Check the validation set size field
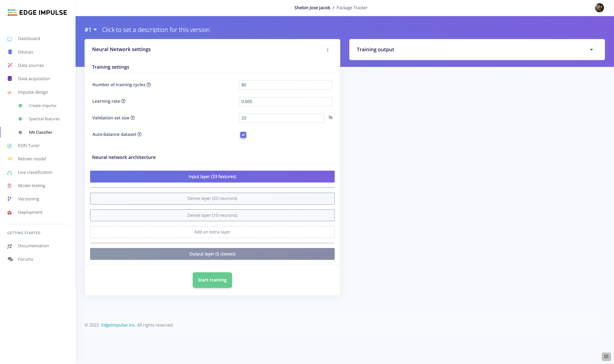The height and width of the screenshot is (364, 614). coord(281,118)
